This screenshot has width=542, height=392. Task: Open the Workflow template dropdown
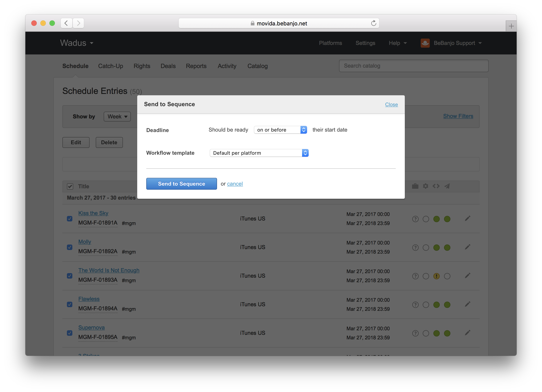pyautogui.click(x=259, y=153)
